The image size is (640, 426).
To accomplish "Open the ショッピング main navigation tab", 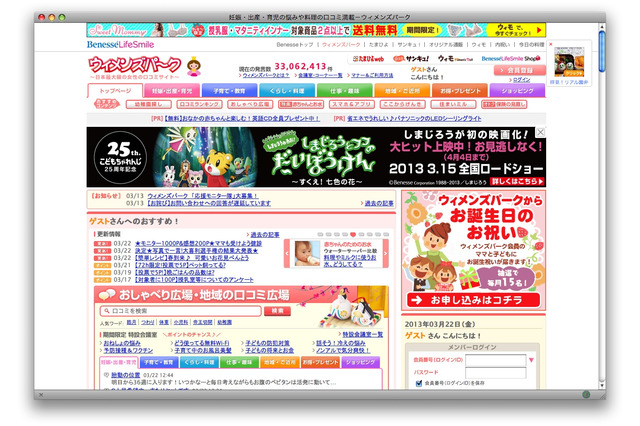I will (x=517, y=91).
